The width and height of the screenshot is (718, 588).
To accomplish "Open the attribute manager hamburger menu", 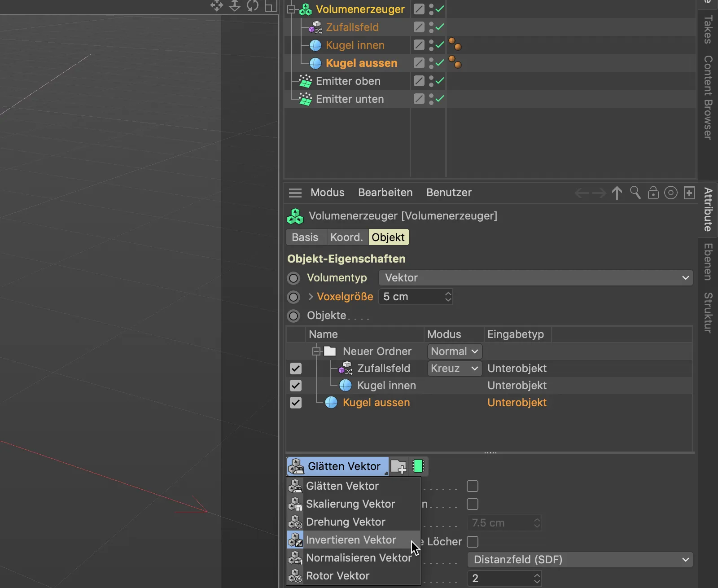I will click(x=295, y=193).
